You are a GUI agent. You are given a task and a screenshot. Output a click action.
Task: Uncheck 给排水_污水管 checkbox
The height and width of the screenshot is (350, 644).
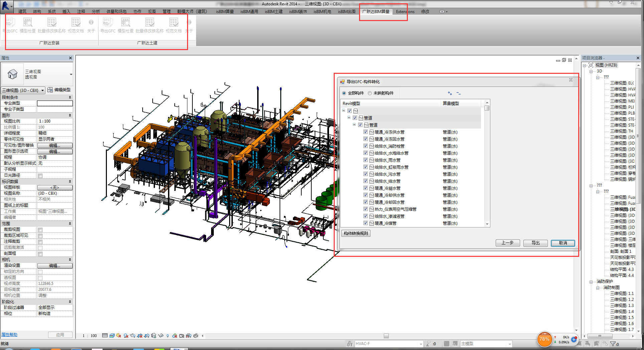pyautogui.click(x=365, y=174)
